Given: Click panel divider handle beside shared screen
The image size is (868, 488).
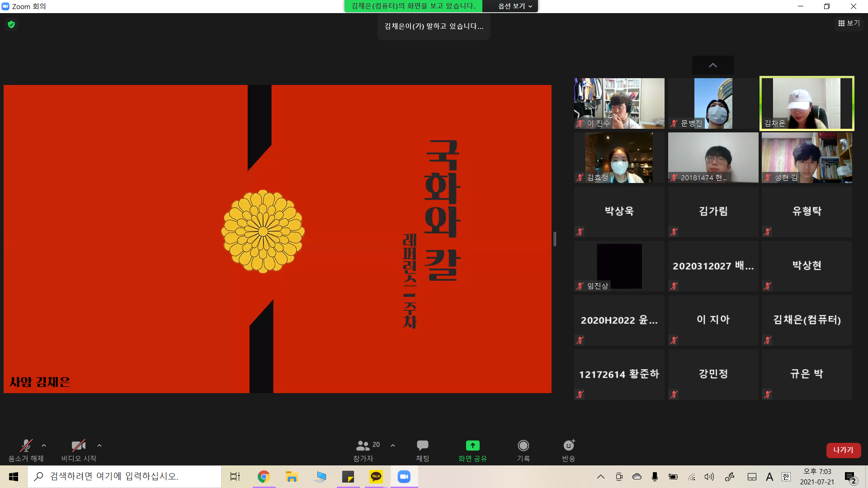Looking at the screenshot, I should click(555, 239).
